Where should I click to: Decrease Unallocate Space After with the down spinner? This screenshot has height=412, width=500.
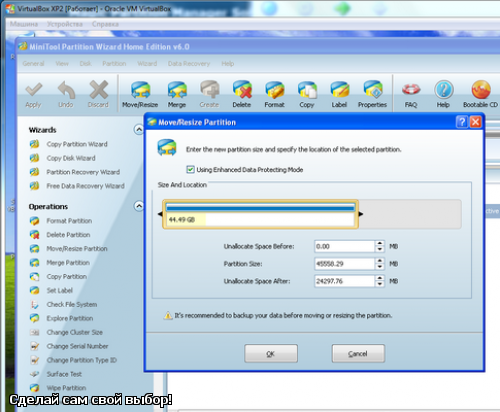tap(380, 284)
